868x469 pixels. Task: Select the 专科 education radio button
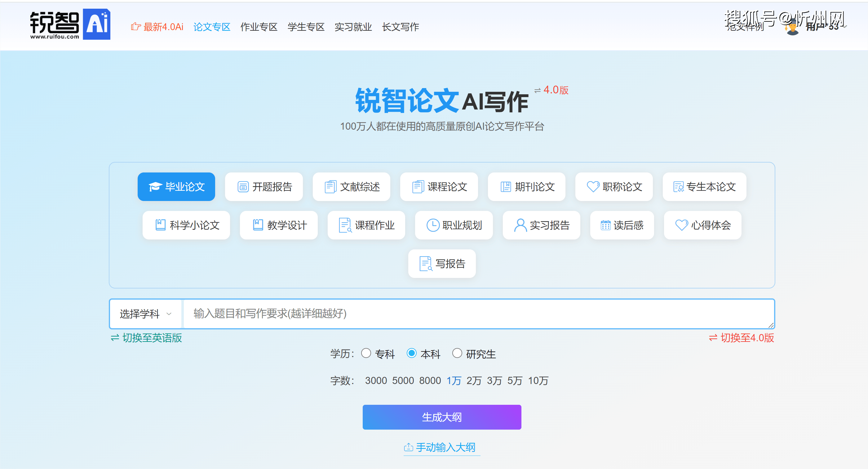point(366,353)
